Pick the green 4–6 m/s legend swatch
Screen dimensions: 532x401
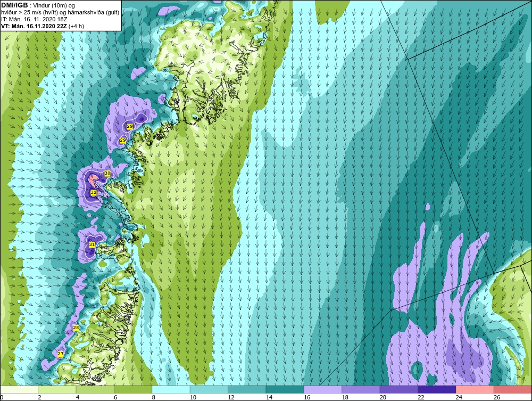(x=95, y=389)
